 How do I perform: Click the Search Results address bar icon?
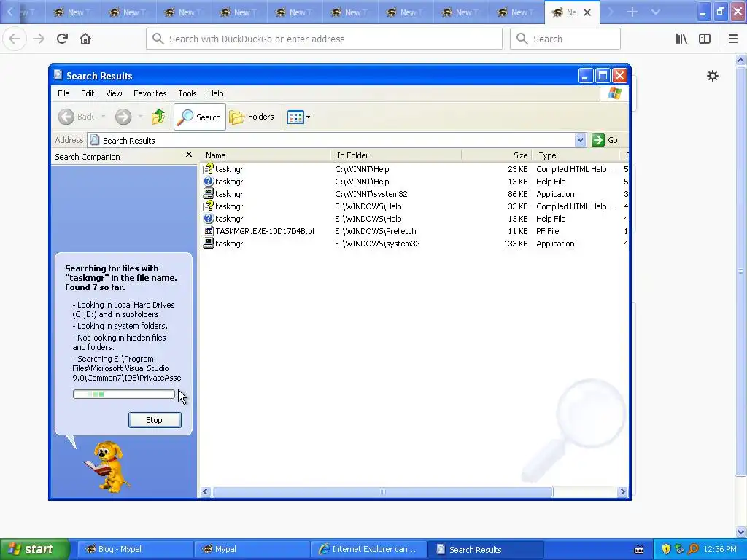click(95, 140)
